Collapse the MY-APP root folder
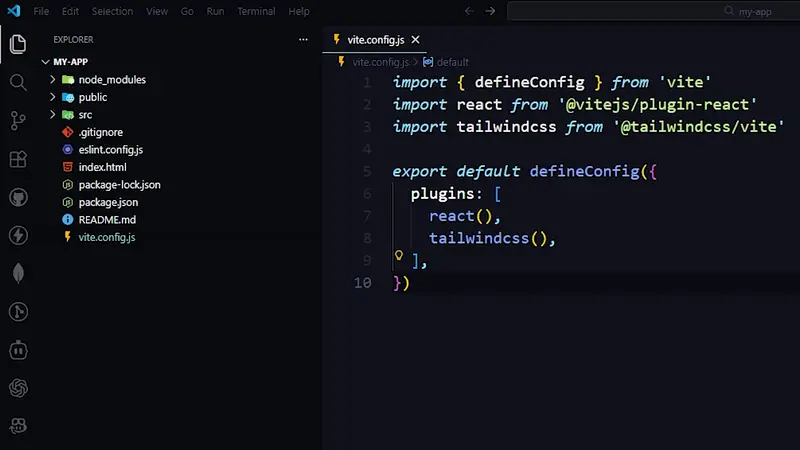This screenshot has height=450, width=800. [70, 61]
